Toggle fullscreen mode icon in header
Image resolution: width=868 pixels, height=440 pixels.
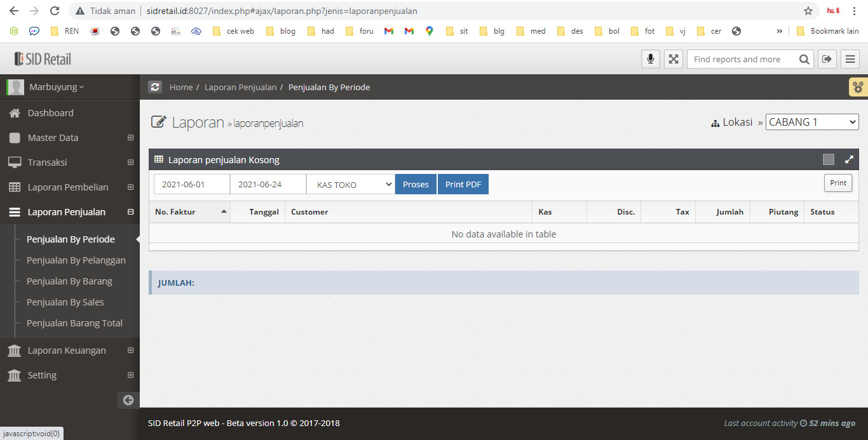pyautogui.click(x=673, y=59)
